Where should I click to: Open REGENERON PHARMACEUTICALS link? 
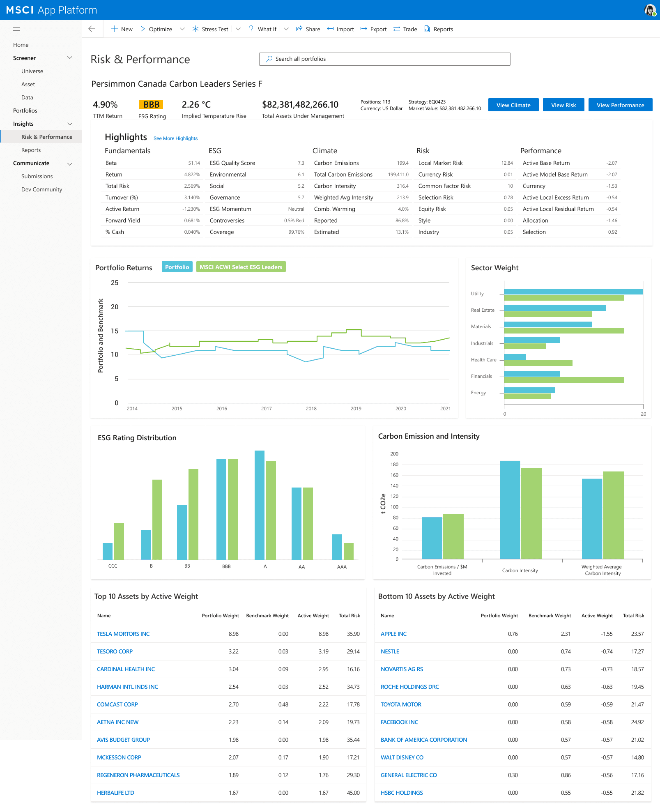point(138,775)
